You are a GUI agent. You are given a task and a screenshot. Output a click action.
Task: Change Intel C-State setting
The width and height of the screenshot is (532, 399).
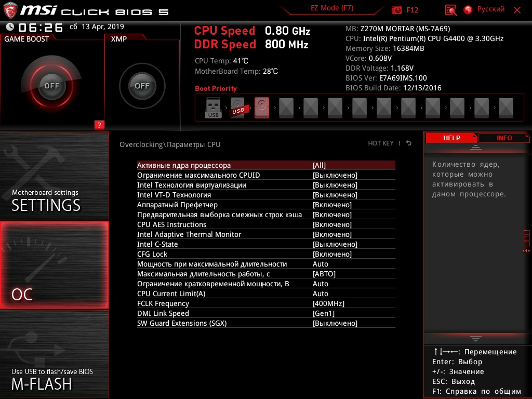coord(266,244)
